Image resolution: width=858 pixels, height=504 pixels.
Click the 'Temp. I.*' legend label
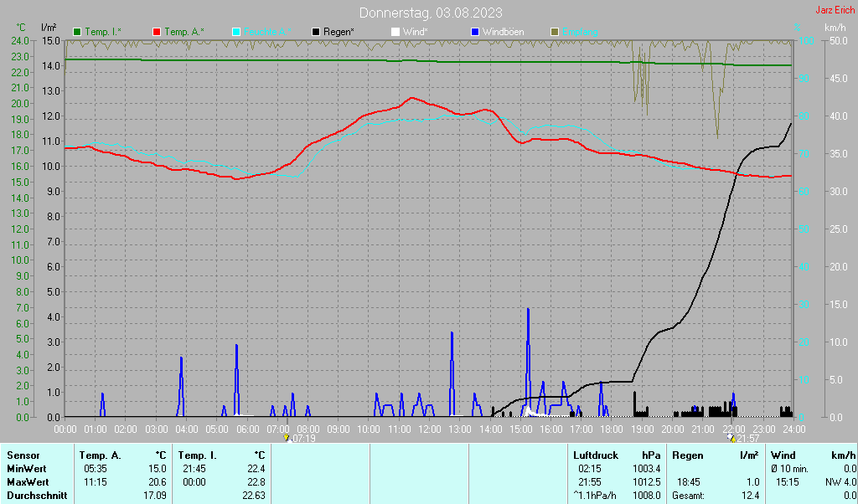pos(103,32)
